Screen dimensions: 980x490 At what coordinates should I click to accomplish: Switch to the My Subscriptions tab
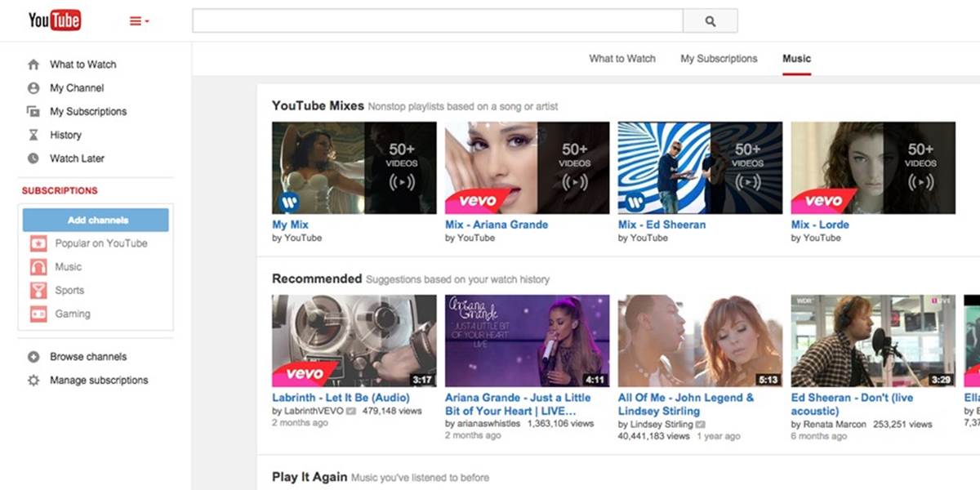pos(719,58)
